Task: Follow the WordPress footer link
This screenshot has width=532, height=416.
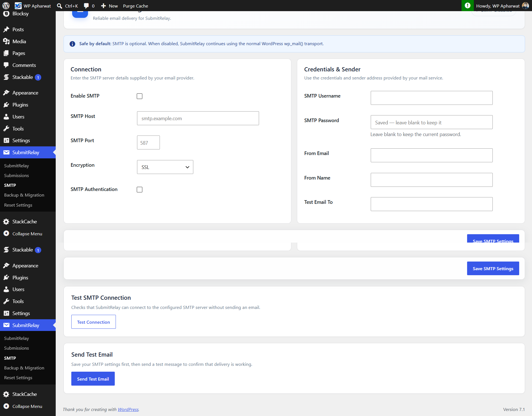Action: pos(128,409)
